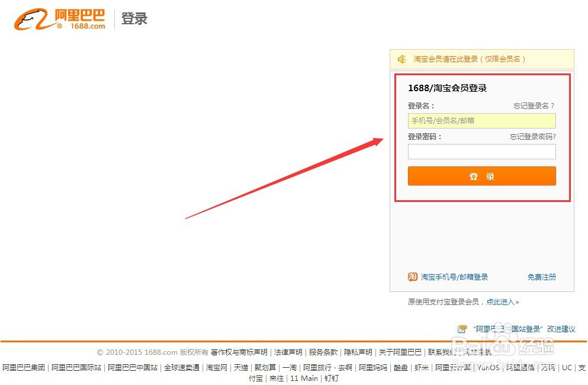Open the 联系我们 footer link

pos(442,352)
